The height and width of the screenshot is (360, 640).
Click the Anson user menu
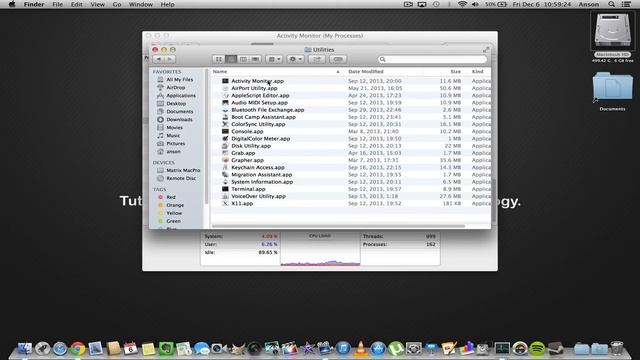[589, 4]
